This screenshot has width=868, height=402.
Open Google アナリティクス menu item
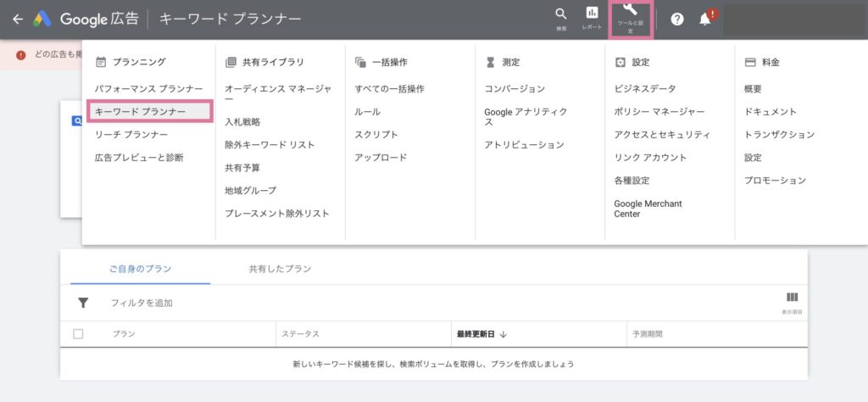tap(526, 117)
